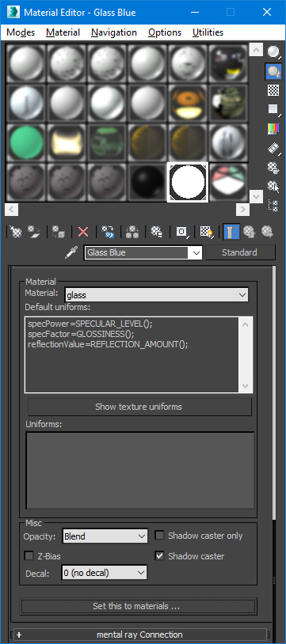This screenshot has height=644, width=286.
Task: Select the active white circle sample slot
Action: click(x=188, y=182)
